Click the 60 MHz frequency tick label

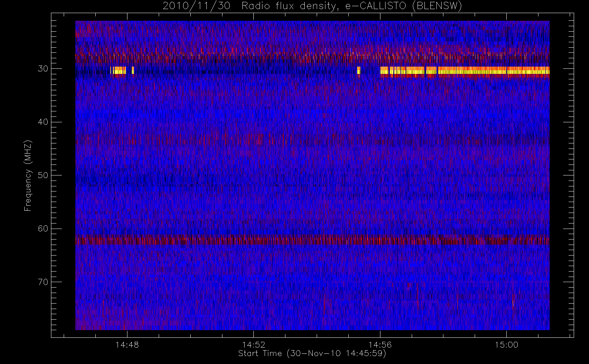[43, 229]
